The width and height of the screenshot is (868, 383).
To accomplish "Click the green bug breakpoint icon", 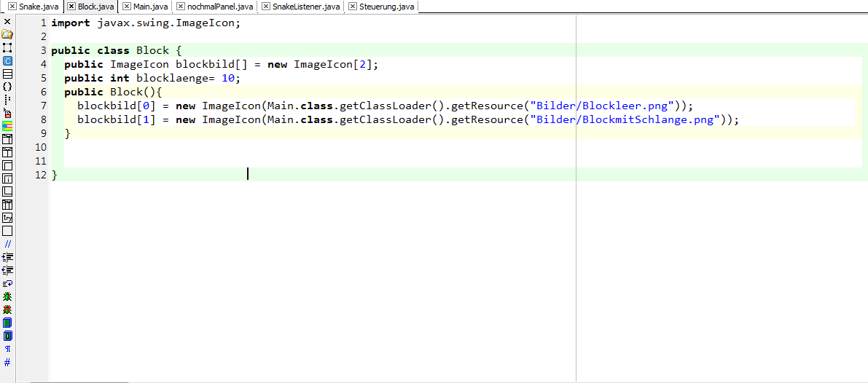I will point(7,296).
